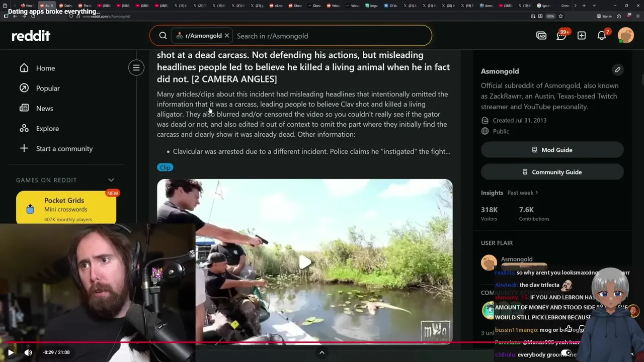Expand Insights Past week
The image size is (644, 362).
click(522, 193)
